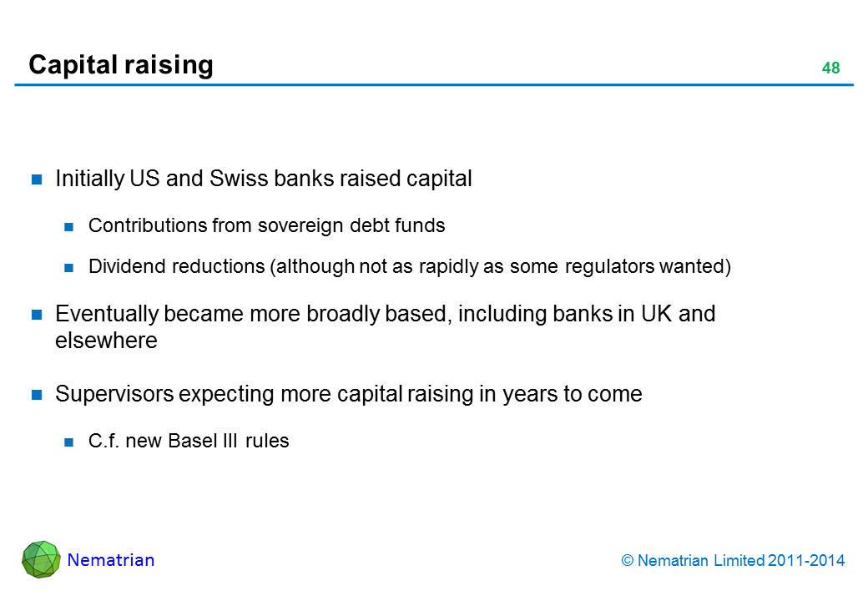Click the bullet before 'Supervisors expecting more capital'

tap(38, 395)
